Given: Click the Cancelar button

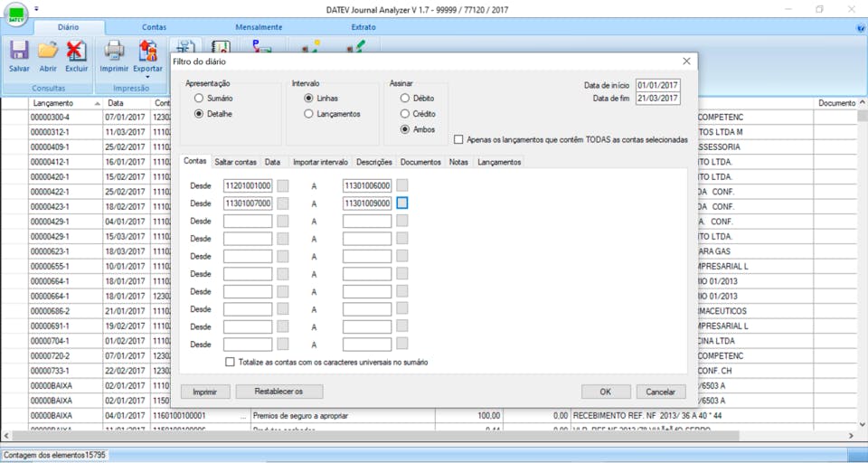Looking at the screenshot, I should pos(661,392).
